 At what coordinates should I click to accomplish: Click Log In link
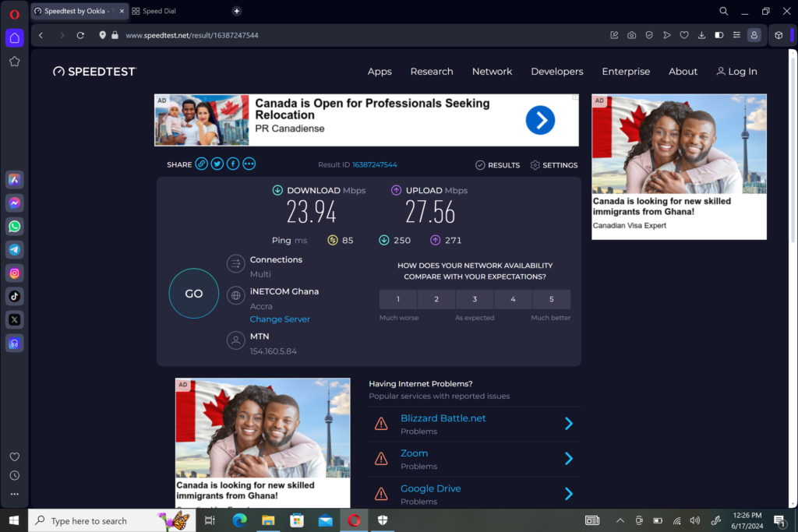(x=737, y=72)
